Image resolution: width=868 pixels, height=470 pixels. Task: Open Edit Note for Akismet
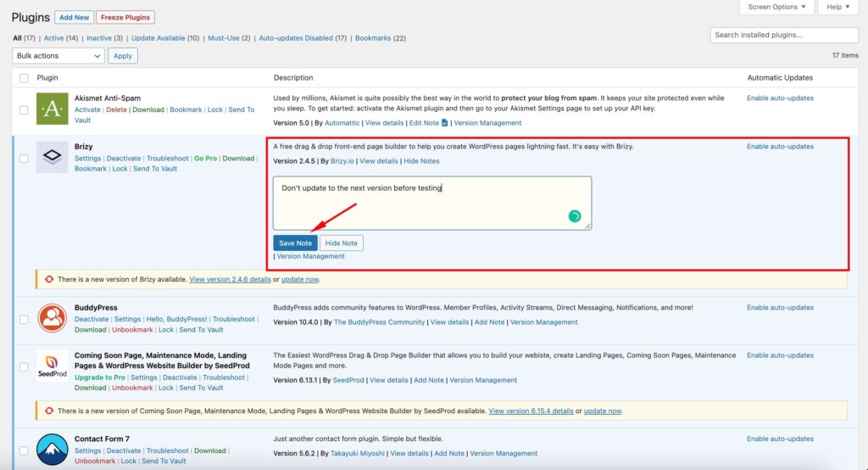coord(424,122)
